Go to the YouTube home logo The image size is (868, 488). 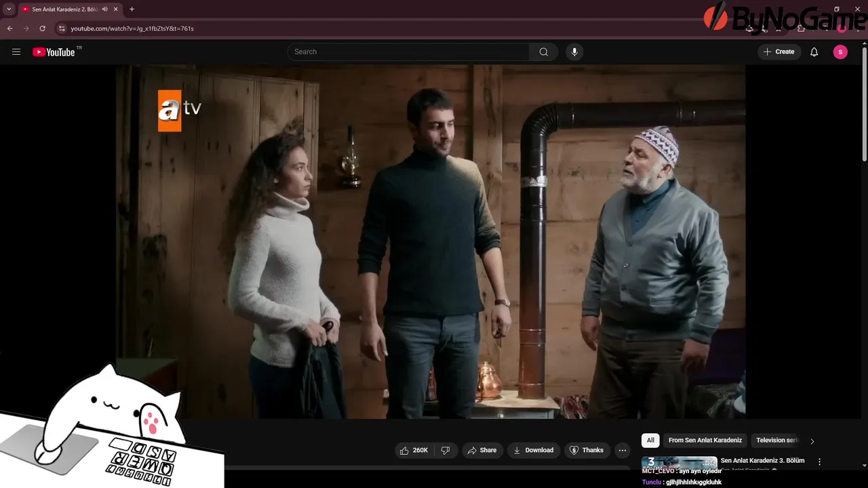pyautogui.click(x=54, y=52)
